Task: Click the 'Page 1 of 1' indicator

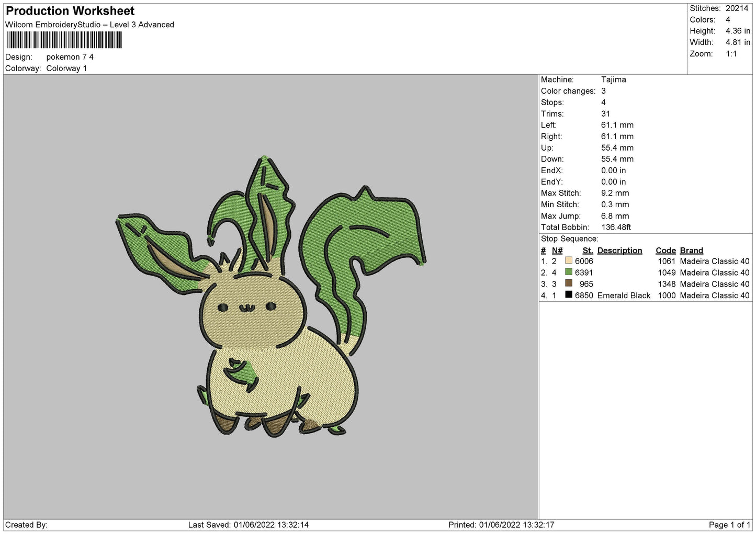Action: (729, 525)
